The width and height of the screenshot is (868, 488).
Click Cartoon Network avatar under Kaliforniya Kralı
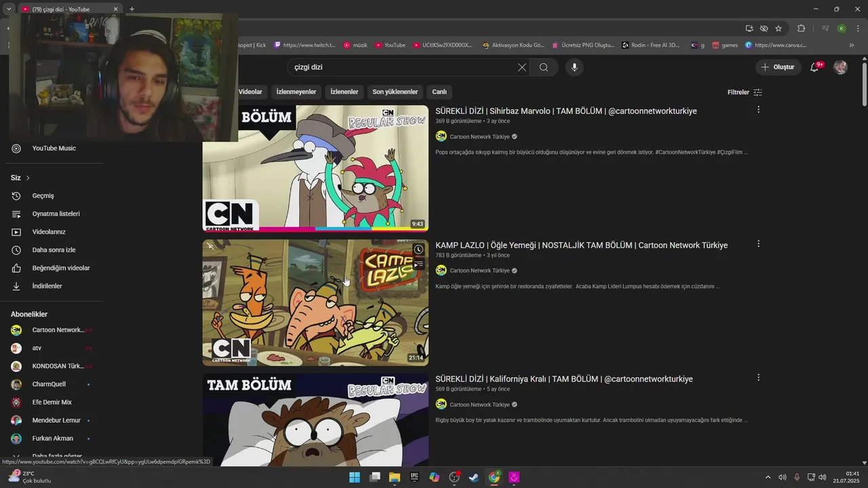[x=441, y=405]
